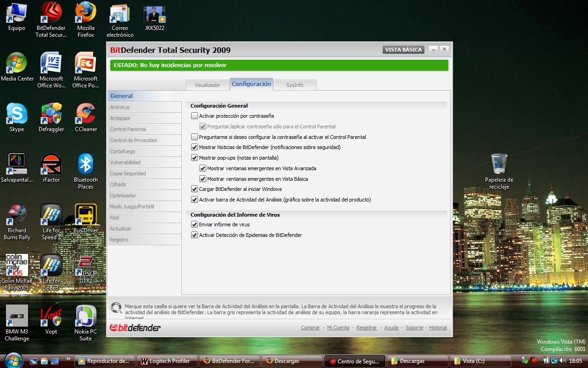The image size is (588, 368).
Task: Open BMW M3 Challenge icon
Action: (17, 323)
